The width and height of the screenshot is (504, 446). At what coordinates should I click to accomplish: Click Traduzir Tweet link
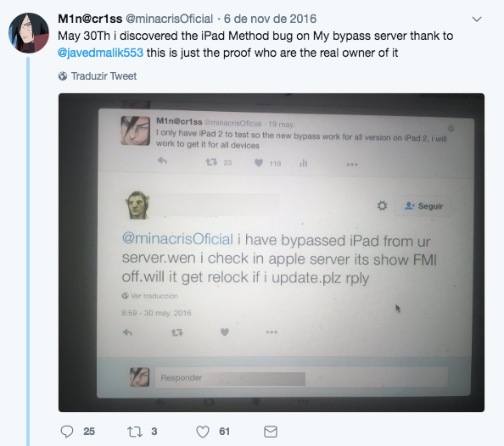pyautogui.click(x=104, y=76)
